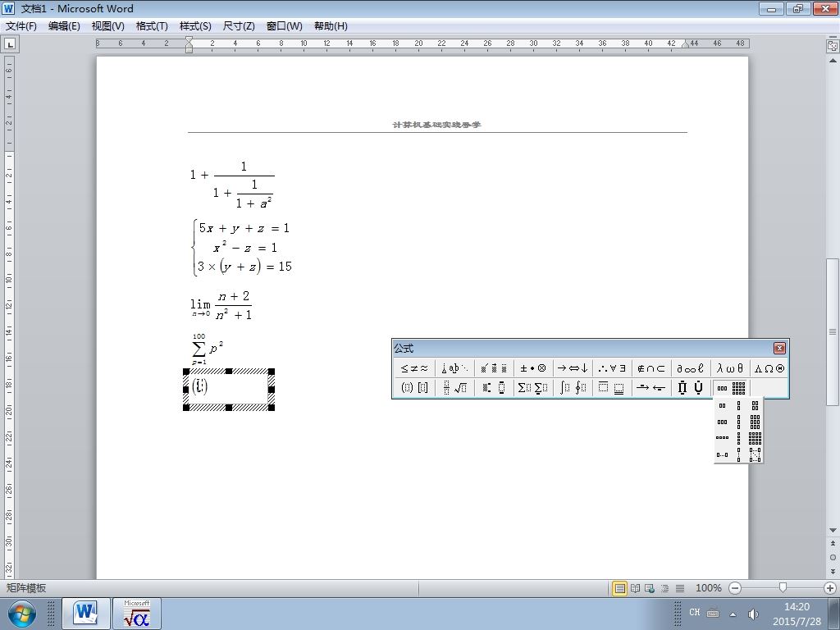Insert a one-row two-column matrix template
Viewport: 840px width, 630px height.
click(722, 406)
